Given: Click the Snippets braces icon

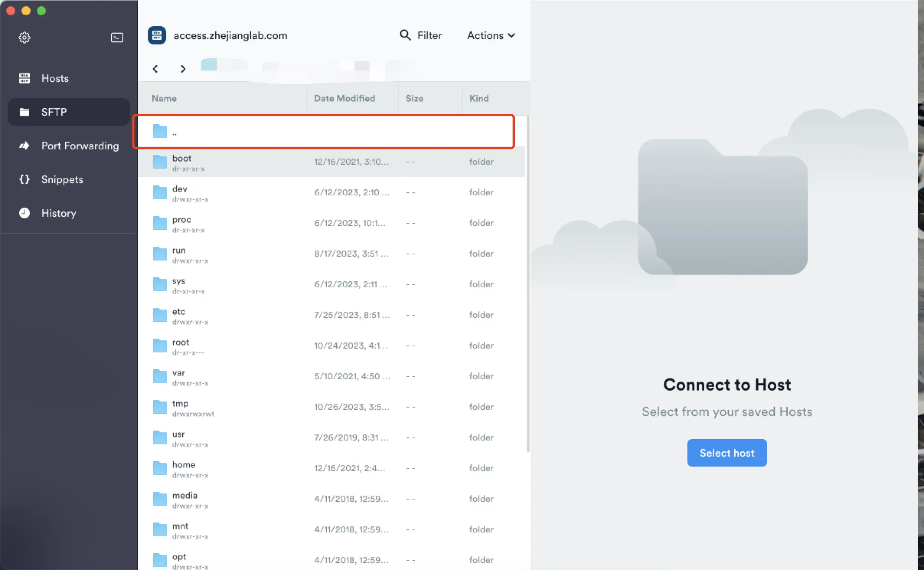Looking at the screenshot, I should [24, 179].
